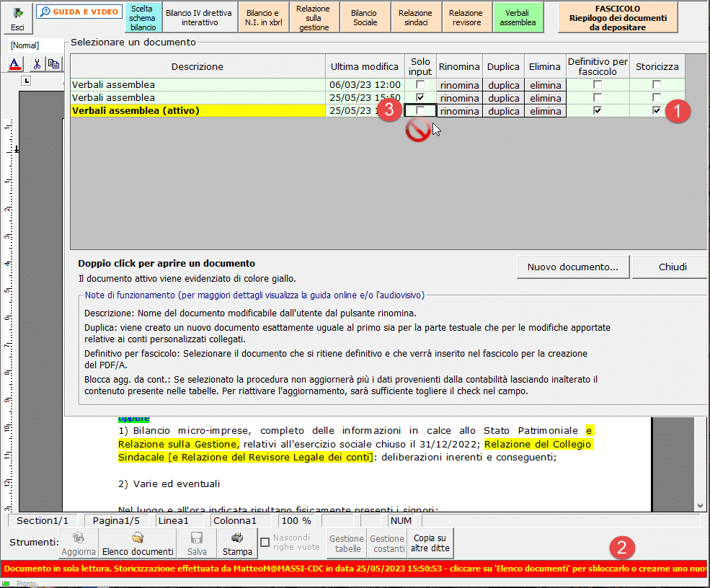Click duplica for active document
710x588 pixels.
tap(504, 111)
